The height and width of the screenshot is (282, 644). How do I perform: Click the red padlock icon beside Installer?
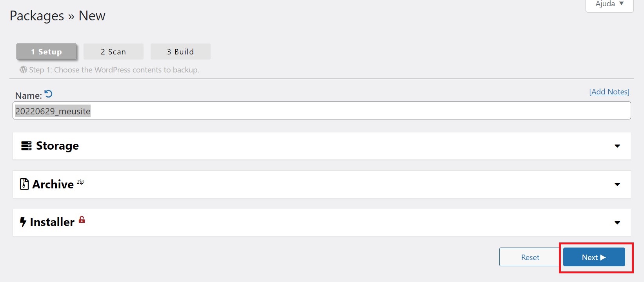point(82,219)
